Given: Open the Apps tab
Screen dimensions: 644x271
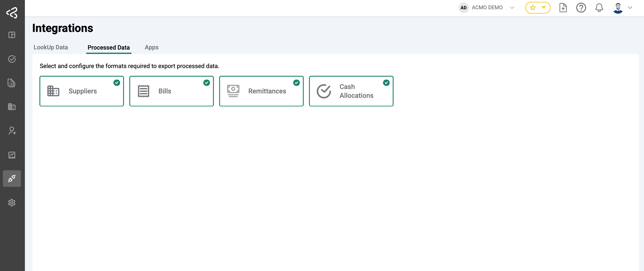Looking at the screenshot, I should tap(152, 47).
